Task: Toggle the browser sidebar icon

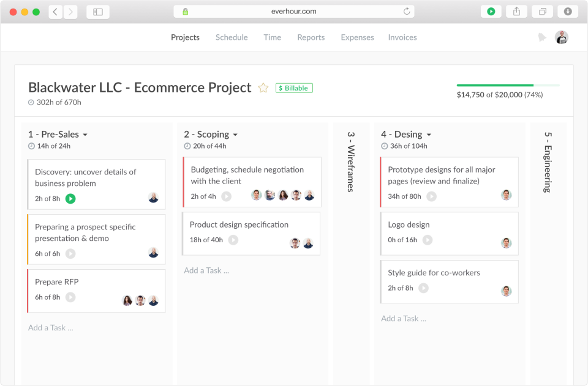Action: pos(98,12)
